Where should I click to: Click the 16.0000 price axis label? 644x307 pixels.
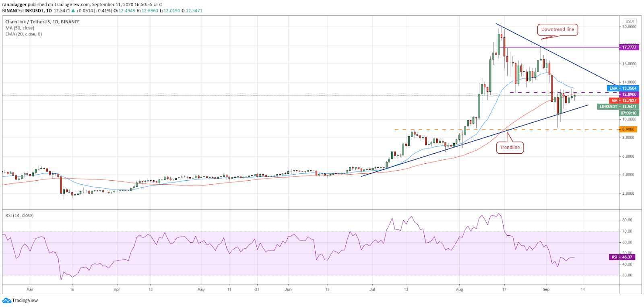click(629, 64)
